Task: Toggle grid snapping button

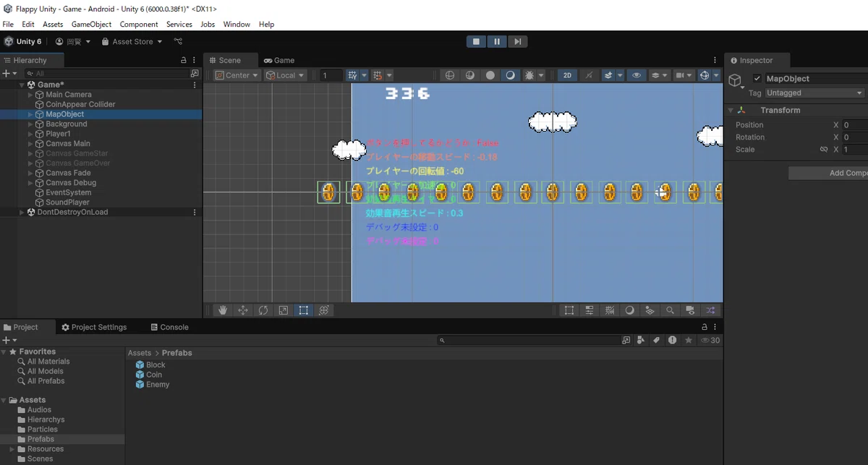Action: click(x=377, y=75)
